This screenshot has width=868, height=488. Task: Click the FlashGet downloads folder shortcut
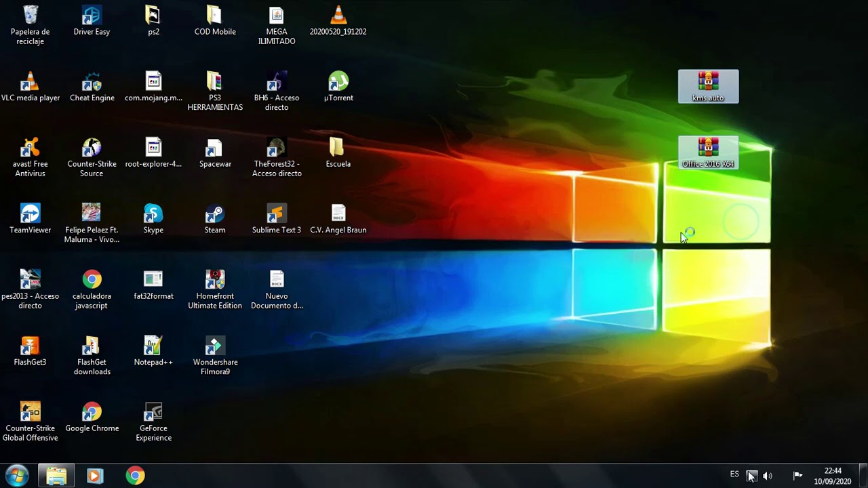coord(92,355)
